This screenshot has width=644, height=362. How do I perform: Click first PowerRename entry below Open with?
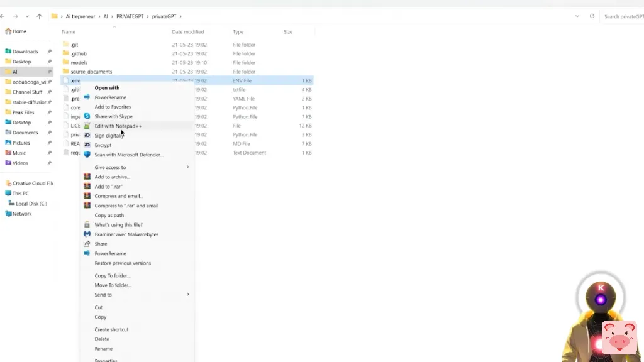[x=110, y=97]
